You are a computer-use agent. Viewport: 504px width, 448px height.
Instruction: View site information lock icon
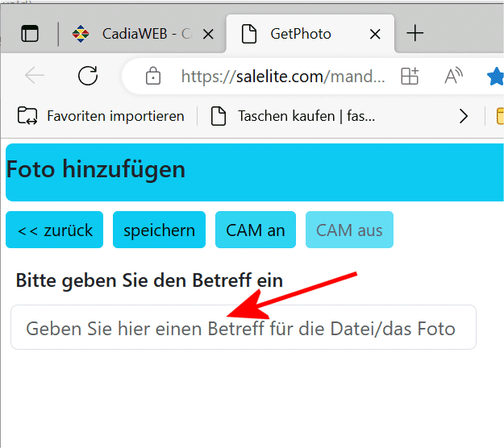click(x=153, y=76)
